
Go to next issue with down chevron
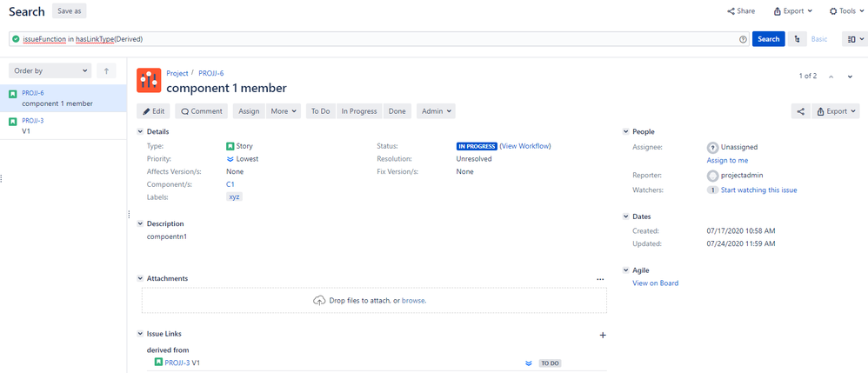pos(850,77)
